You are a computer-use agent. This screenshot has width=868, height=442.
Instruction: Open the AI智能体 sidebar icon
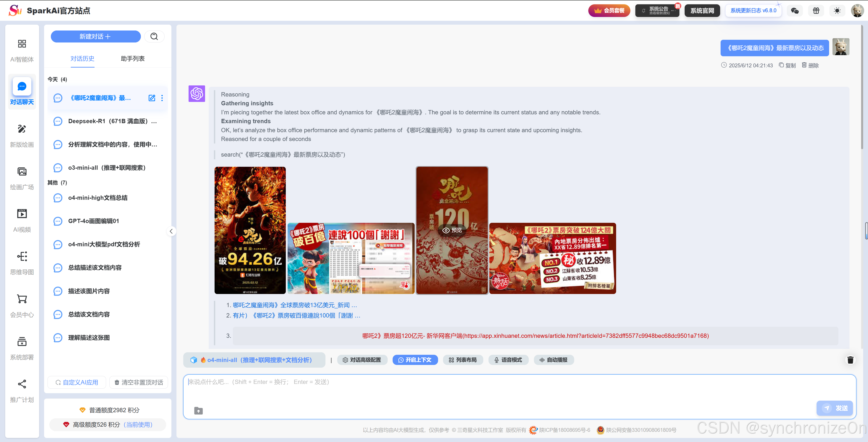point(22,44)
